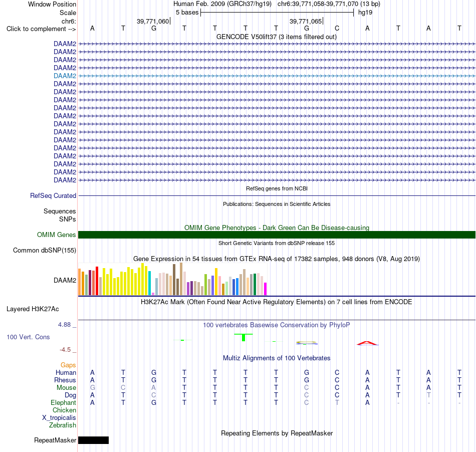Select the Zebrafish alignment row label
This screenshot has width=476, height=452.
pos(63,425)
